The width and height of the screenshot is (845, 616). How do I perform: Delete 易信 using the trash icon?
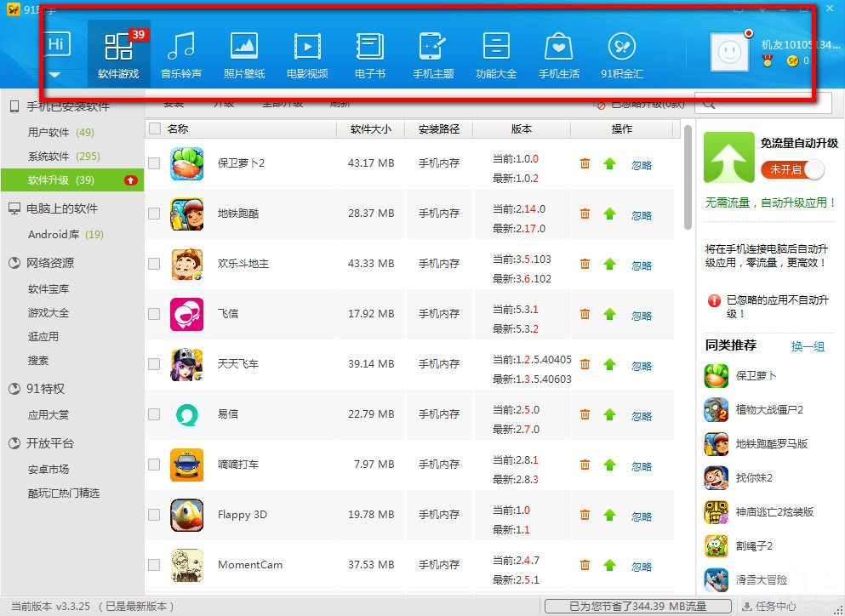(585, 414)
